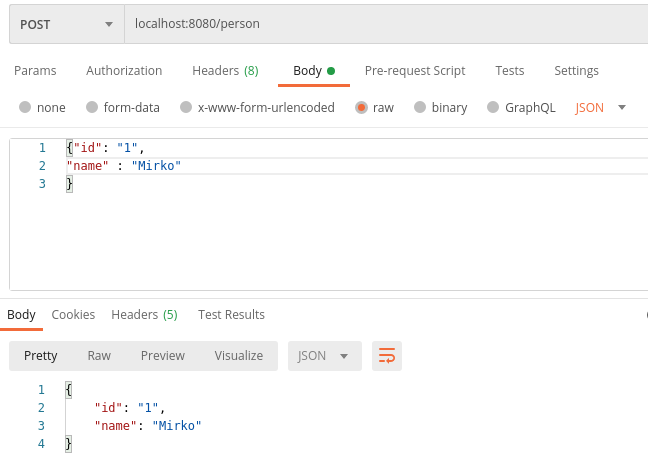Viewport: 648px width, 469px height.
Task: Open the Test Results tab
Action: [231, 314]
